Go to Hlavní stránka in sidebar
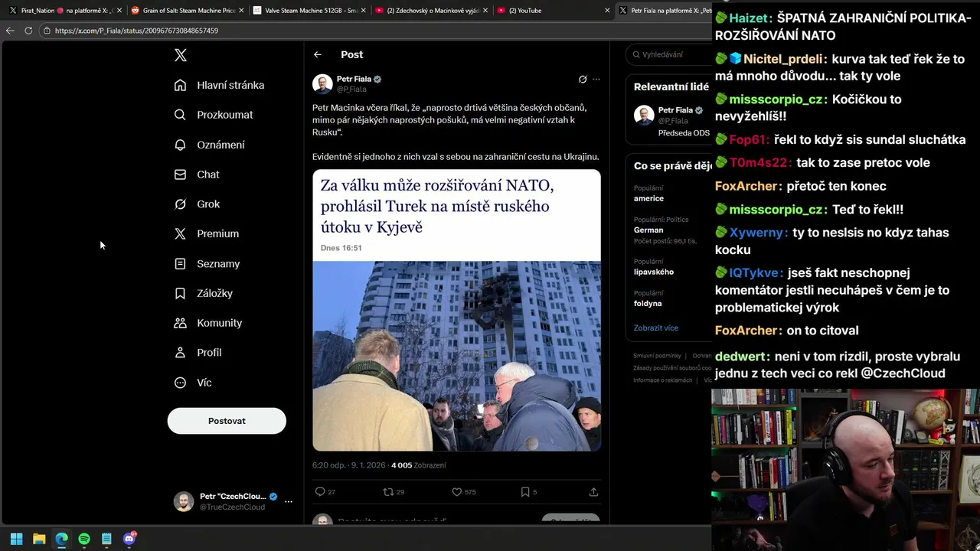980x551 pixels. point(219,85)
